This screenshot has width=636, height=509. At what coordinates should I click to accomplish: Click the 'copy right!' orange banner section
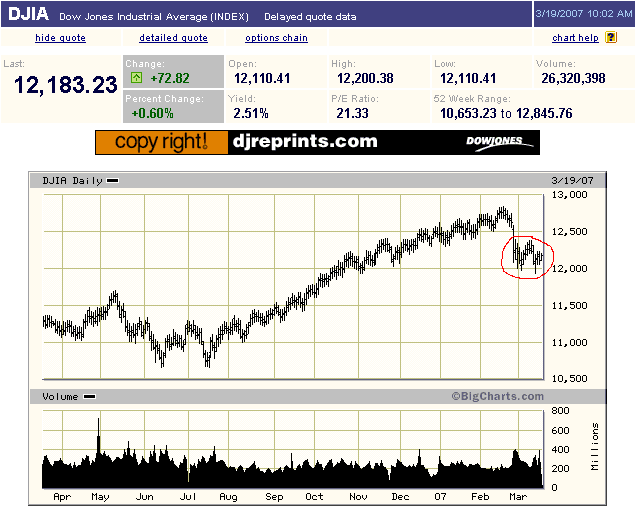pos(161,142)
